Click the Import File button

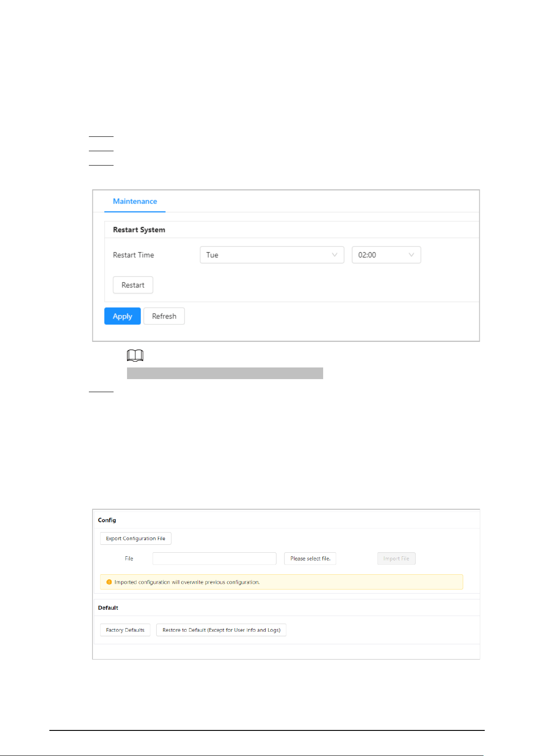[396, 559]
